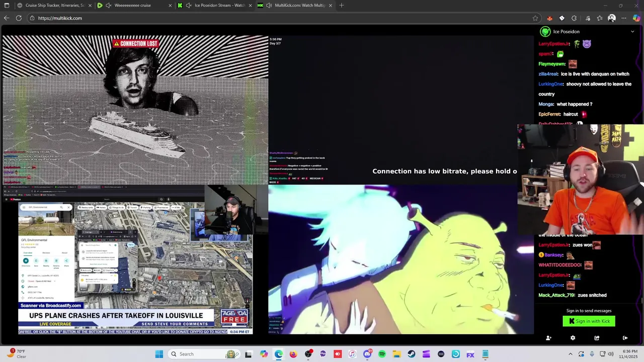644x362 pixels.
Task: Open the Windows Start menu
Action: pyautogui.click(x=159, y=354)
